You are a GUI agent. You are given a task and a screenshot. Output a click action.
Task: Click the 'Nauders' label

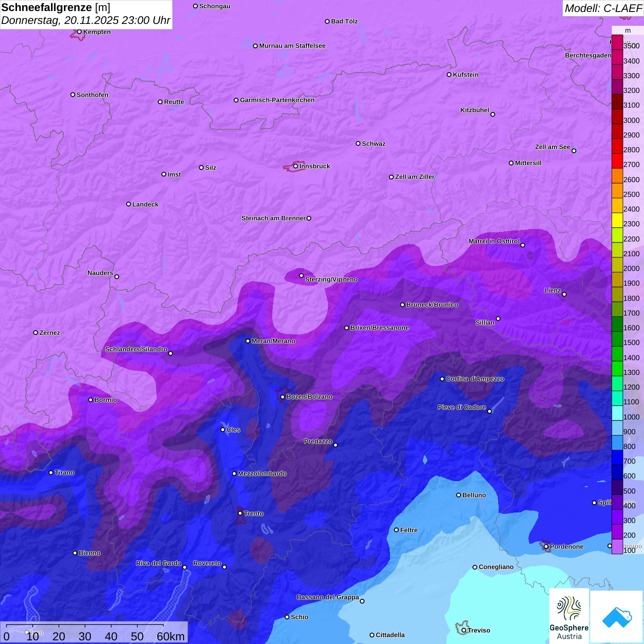click(100, 273)
